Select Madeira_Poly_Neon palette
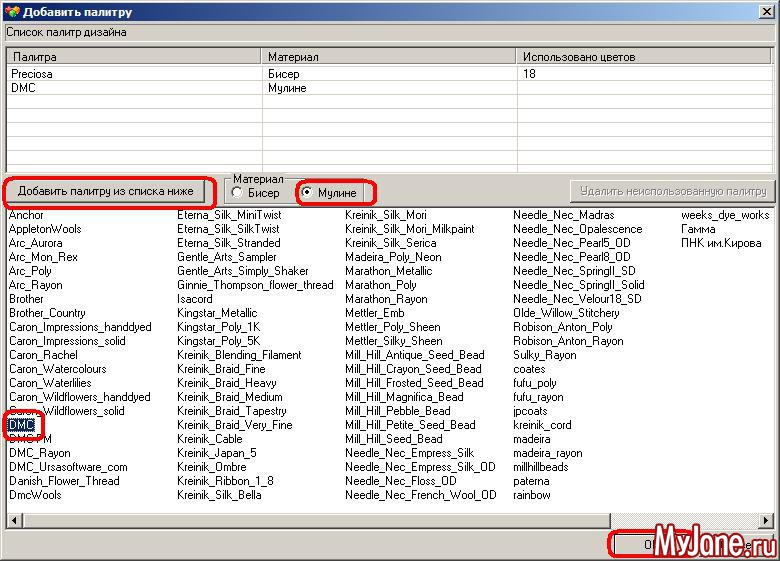Image resolution: width=780 pixels, height=561 pixels. [393, 257]
